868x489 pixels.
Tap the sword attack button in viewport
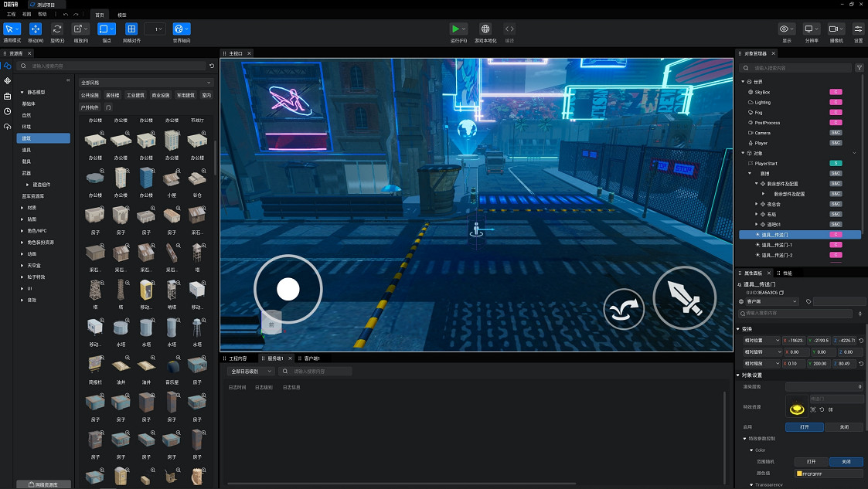(685, 298)
